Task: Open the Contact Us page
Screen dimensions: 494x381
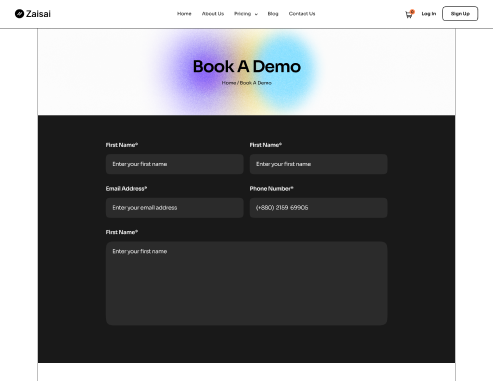Action: pyautogui.click(x=302, y=14)
